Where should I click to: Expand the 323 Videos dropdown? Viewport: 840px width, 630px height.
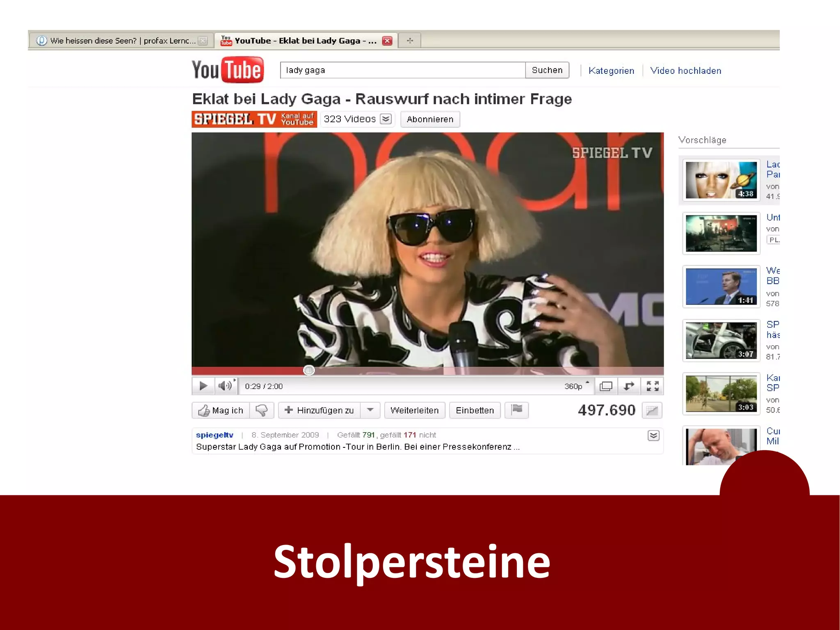tap(386, 119)
